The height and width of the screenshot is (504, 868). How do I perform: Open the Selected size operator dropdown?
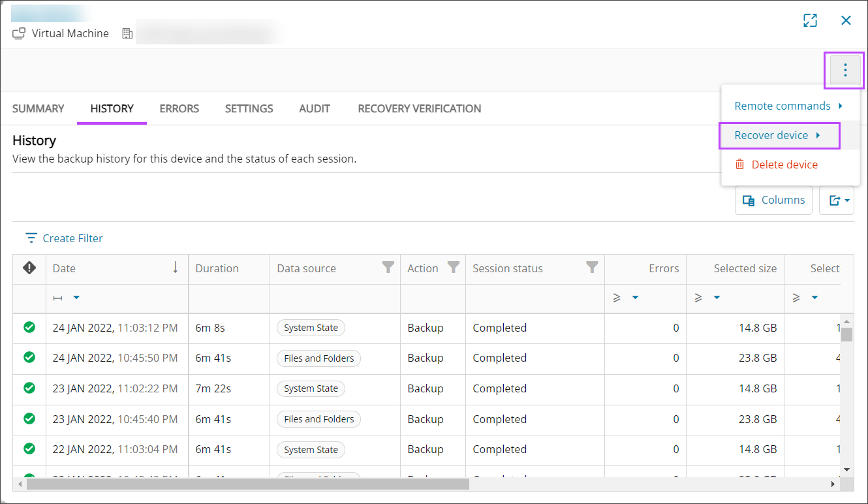717,298
